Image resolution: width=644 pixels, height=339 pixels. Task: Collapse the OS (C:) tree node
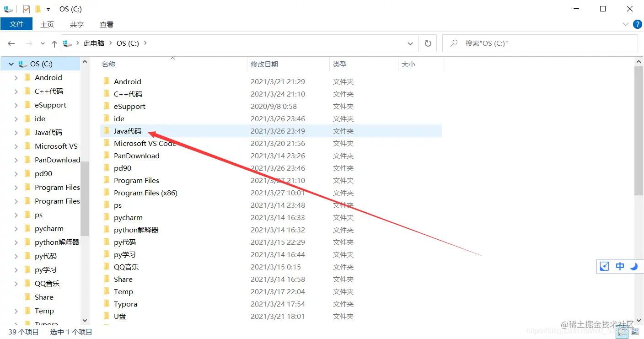coord(11,64)
